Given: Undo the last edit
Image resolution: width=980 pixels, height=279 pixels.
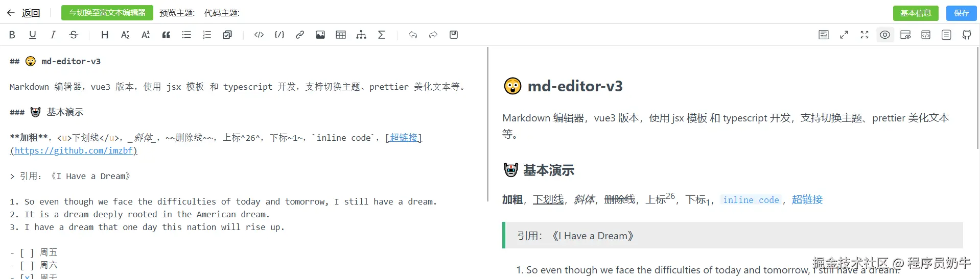Looking at the screenshot, I should point(413,35).
